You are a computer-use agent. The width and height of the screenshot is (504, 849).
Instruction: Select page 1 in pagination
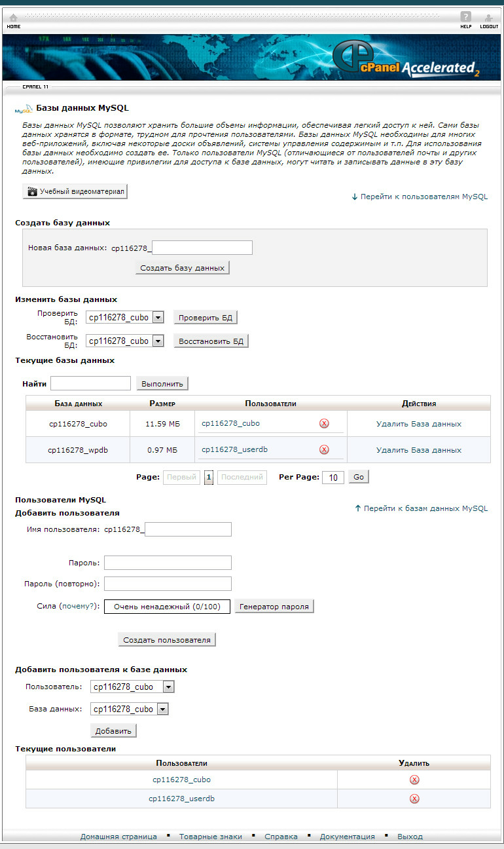tap(209, 478)
